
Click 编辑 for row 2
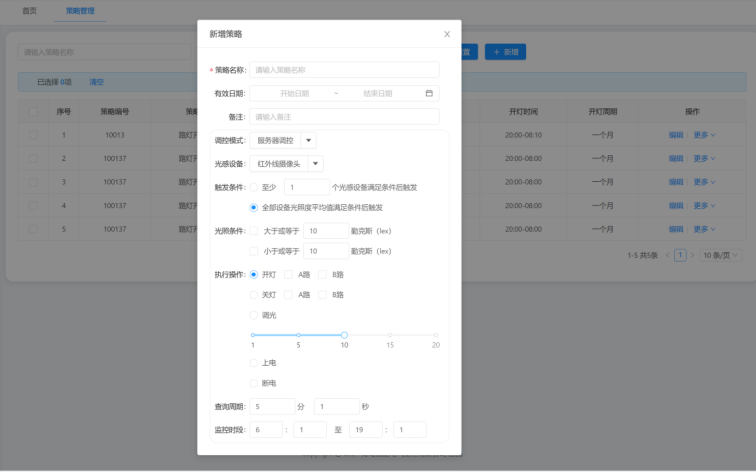pyautogui.click(x=676, y=158)
